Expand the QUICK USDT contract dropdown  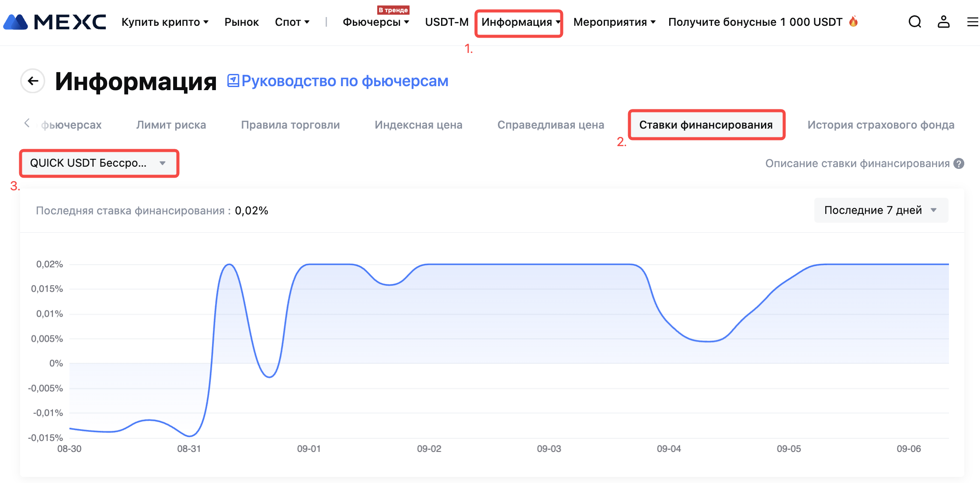(x=99, y=163)
